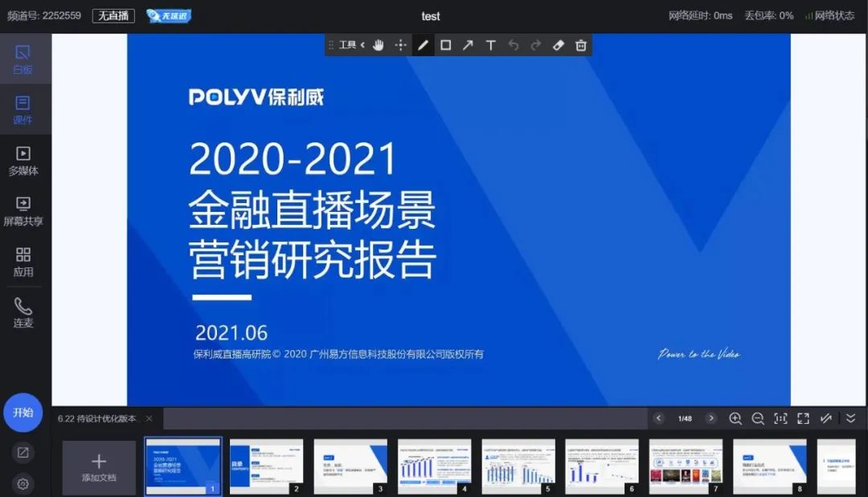The width and height of the screenshot is (868, 497).
Task: Click 添加文档 add document
Action: pos(99,467)
